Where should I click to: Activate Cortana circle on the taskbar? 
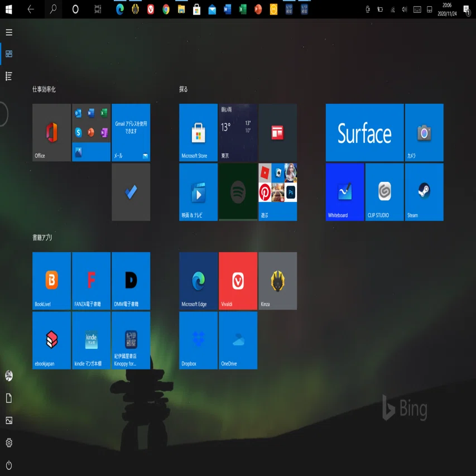click(x=75, y=9)
